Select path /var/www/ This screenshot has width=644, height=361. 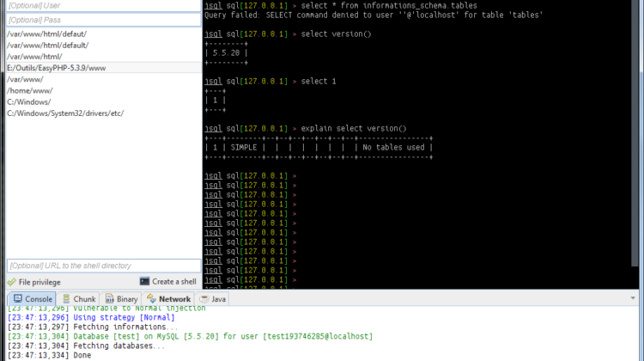click(x=104, y=79)
